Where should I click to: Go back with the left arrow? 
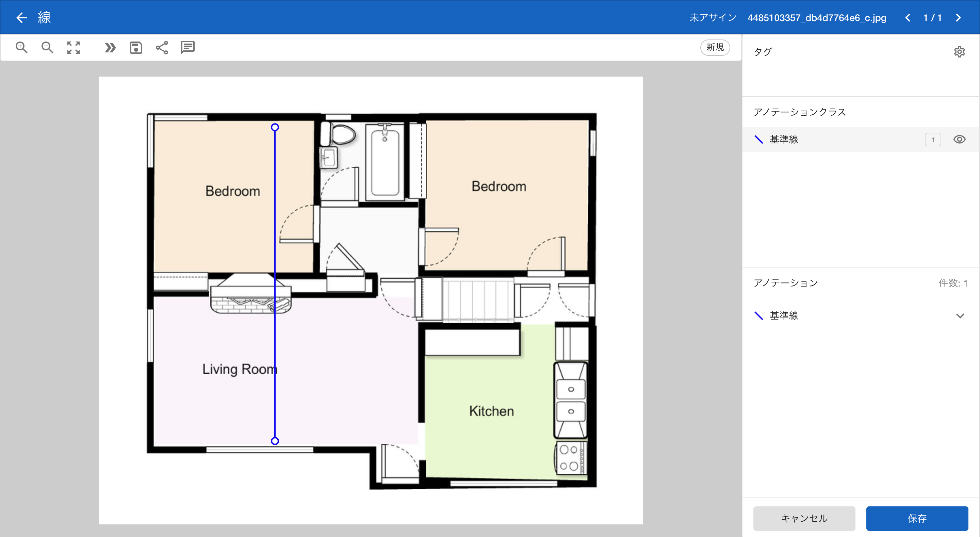22,17
